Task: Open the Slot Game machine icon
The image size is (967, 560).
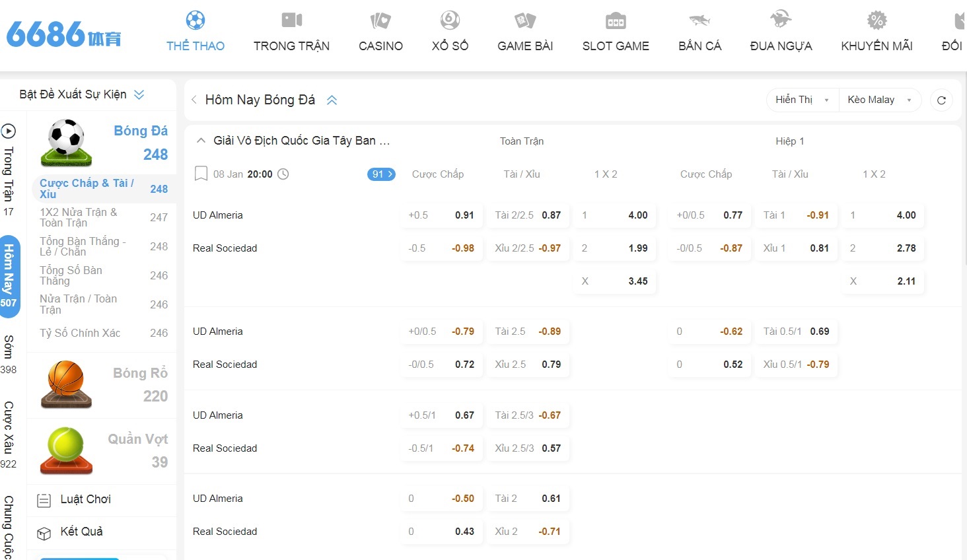Action: tap(616, 21)
